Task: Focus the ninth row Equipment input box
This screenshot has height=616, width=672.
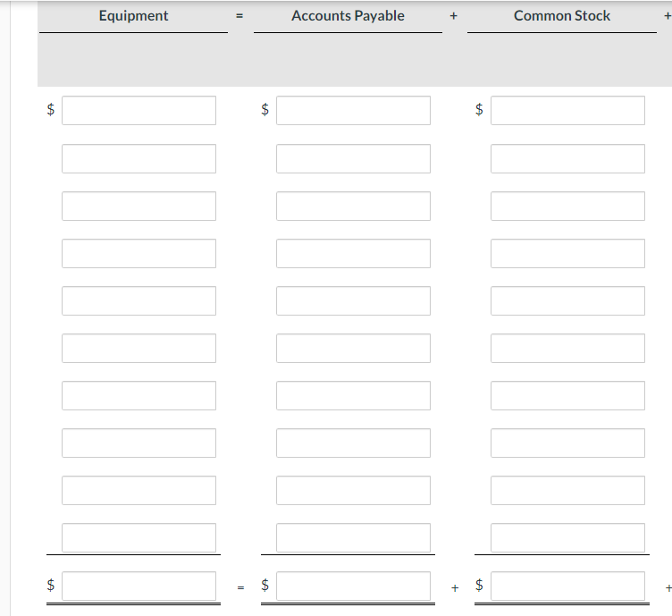Action: pyautogui.click(x=139, y=491)
